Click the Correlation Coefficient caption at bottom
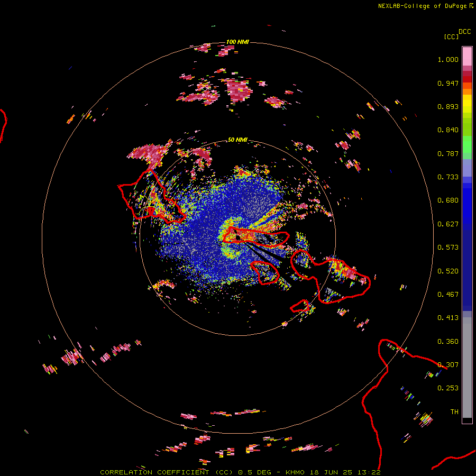This screenshot has height=476, width=476. tap(240, 472)
